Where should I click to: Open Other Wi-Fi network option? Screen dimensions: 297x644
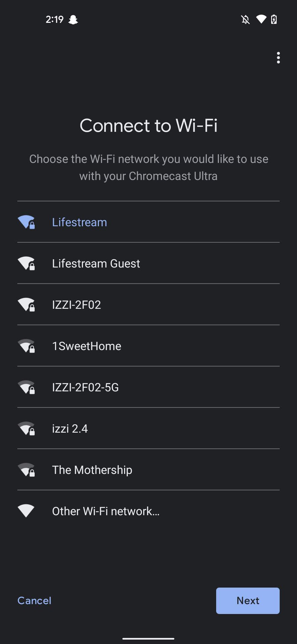(106, 511)
